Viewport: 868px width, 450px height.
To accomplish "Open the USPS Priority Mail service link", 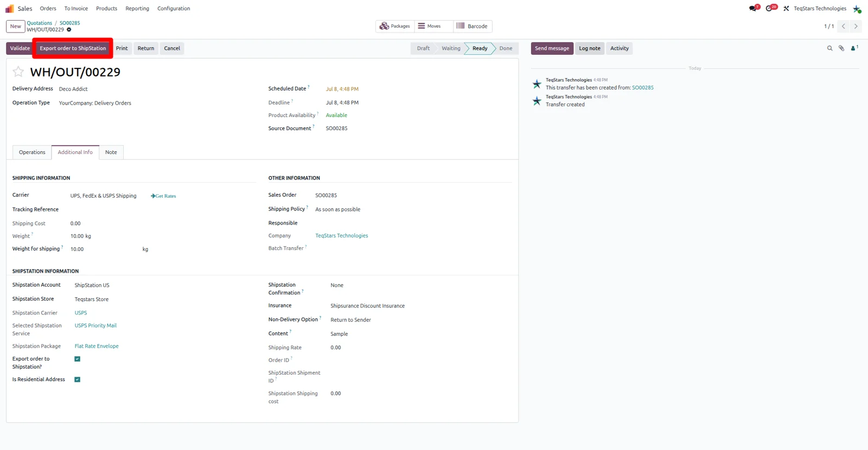I will coord(95,326).
